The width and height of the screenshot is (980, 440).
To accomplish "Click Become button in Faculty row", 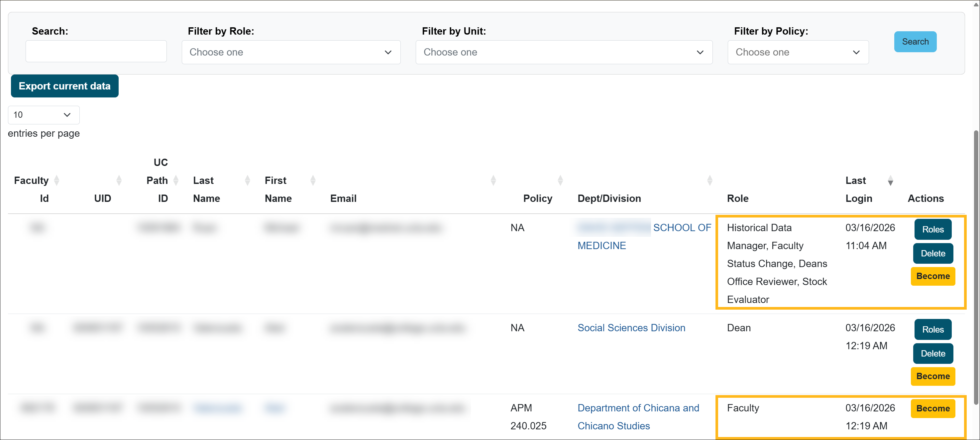I will (x=933, y=408).
